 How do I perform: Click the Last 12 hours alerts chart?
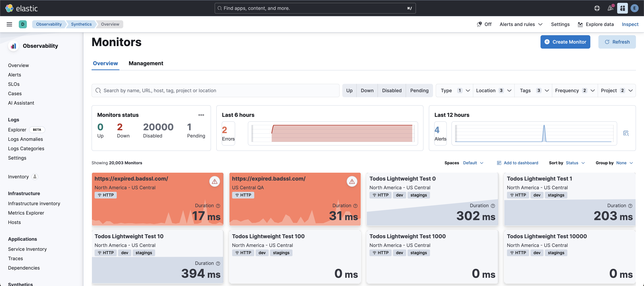click(x=534, y=133)
